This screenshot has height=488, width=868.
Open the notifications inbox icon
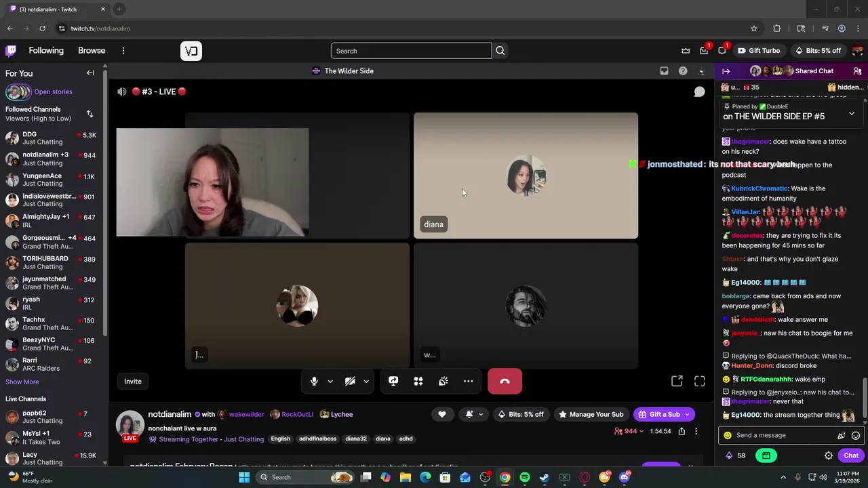(x=704, y=51)
